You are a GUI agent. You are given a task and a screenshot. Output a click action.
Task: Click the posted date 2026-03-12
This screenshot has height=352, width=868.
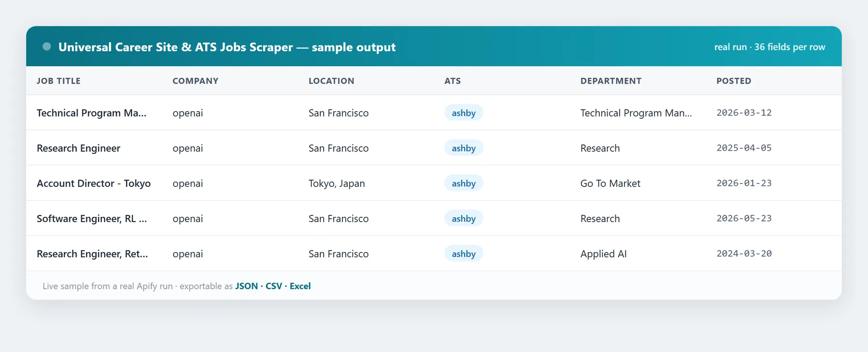[x=744, y=113]
